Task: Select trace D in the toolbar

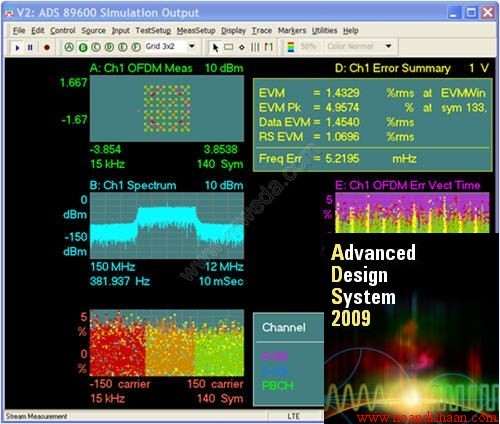Action: click(109, 47)
